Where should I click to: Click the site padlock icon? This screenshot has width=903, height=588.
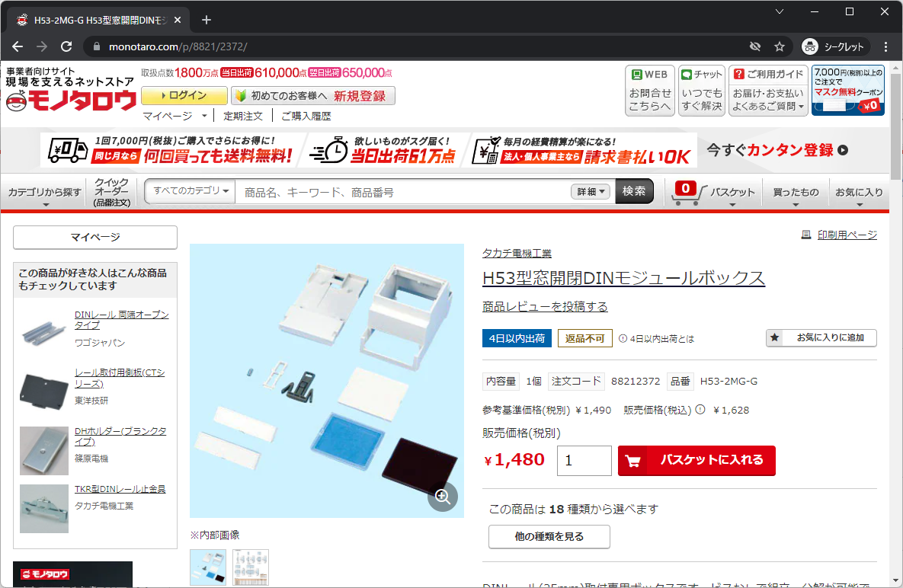[x=97, y=46]
